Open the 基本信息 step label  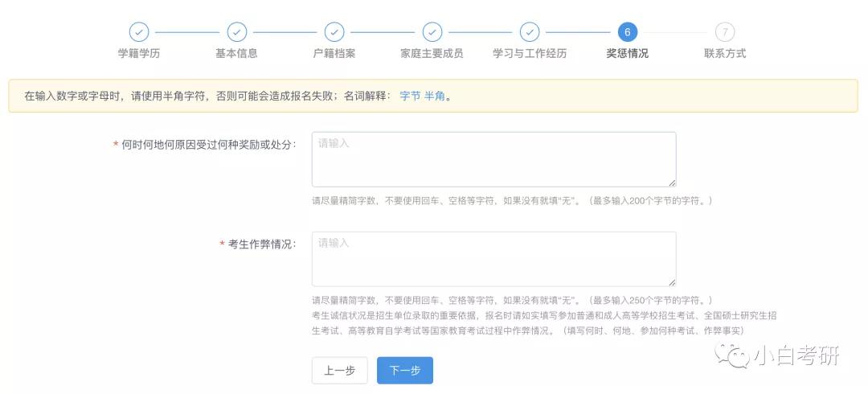236,54
